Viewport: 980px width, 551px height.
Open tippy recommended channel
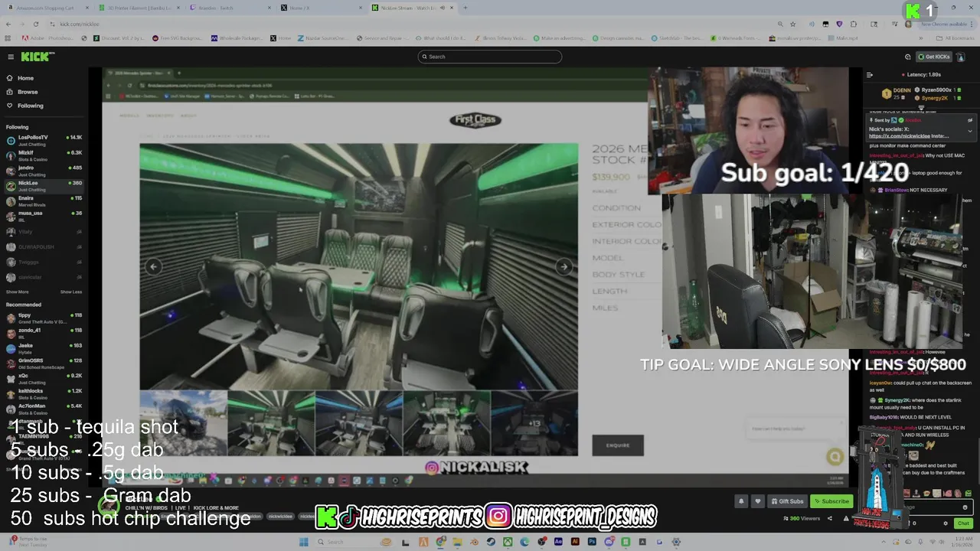[44, 318]
